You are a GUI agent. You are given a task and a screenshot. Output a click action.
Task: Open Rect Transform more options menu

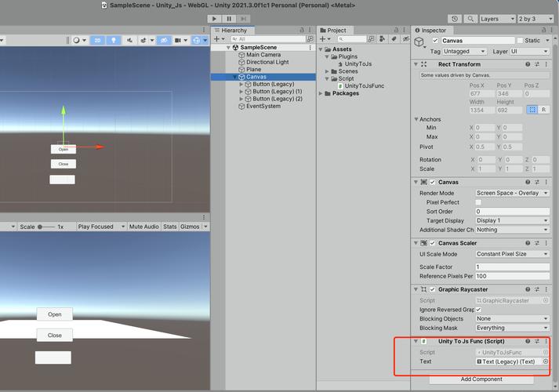546,64
